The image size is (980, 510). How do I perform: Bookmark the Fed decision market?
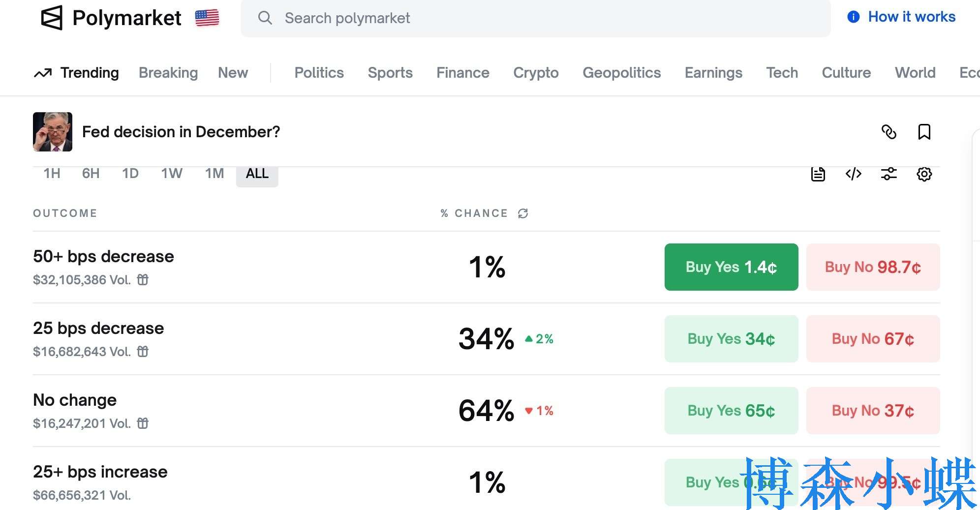(924, 132)
